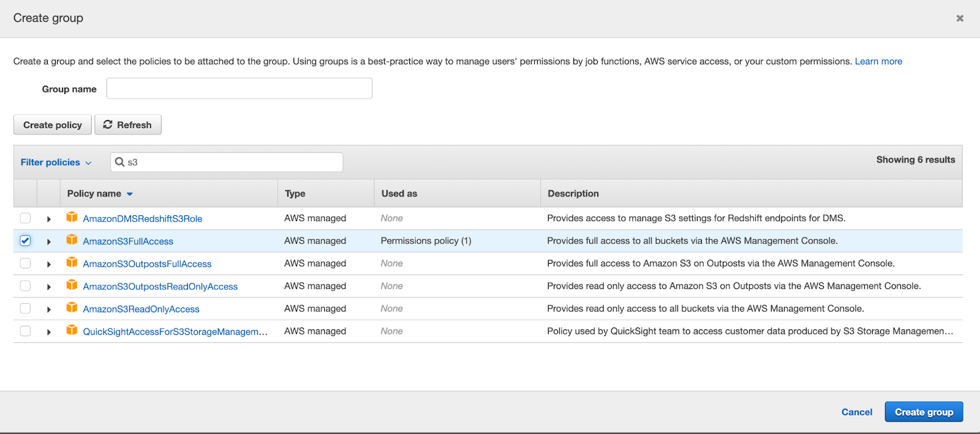The width and height of the screenshot is (980, 434).
Task: Click description 'Provides full access to all buckets'
Action: tap(692, 241)
